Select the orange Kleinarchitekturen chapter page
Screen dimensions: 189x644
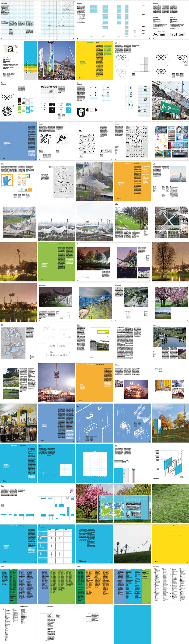tap(94, 382)
